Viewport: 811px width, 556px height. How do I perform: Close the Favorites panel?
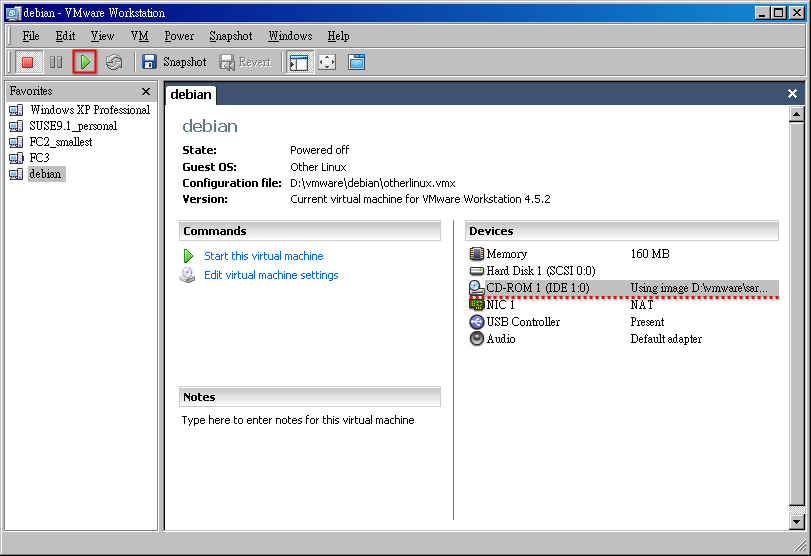pyautogui.click(x=145, y=91)
